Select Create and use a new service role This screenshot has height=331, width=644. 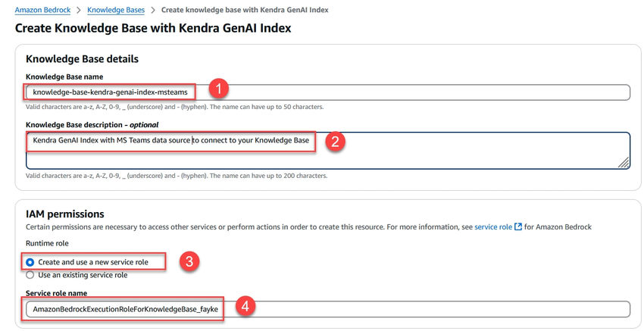pyautogui.click(x=30, y=262)
